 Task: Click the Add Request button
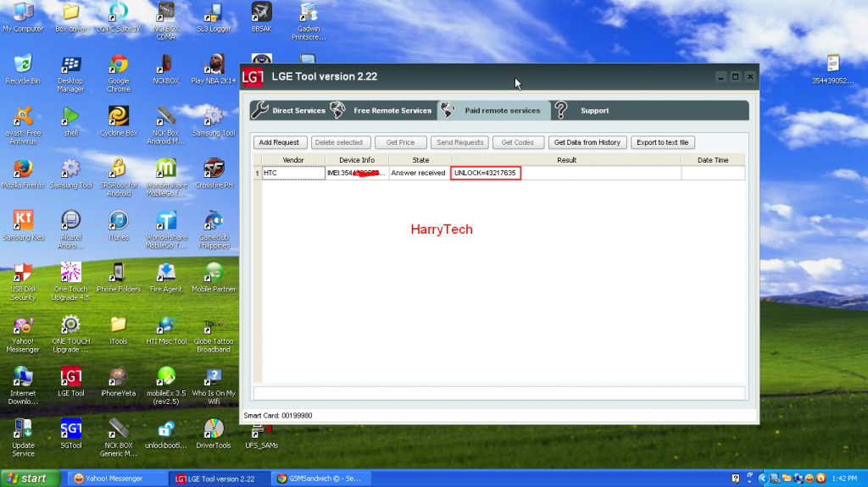click(279, 142)
